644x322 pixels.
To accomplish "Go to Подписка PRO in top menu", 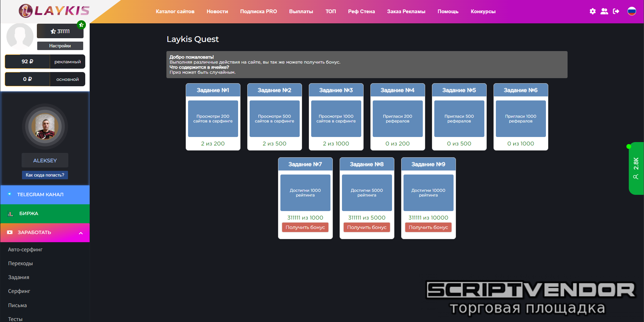I will 258,11.
